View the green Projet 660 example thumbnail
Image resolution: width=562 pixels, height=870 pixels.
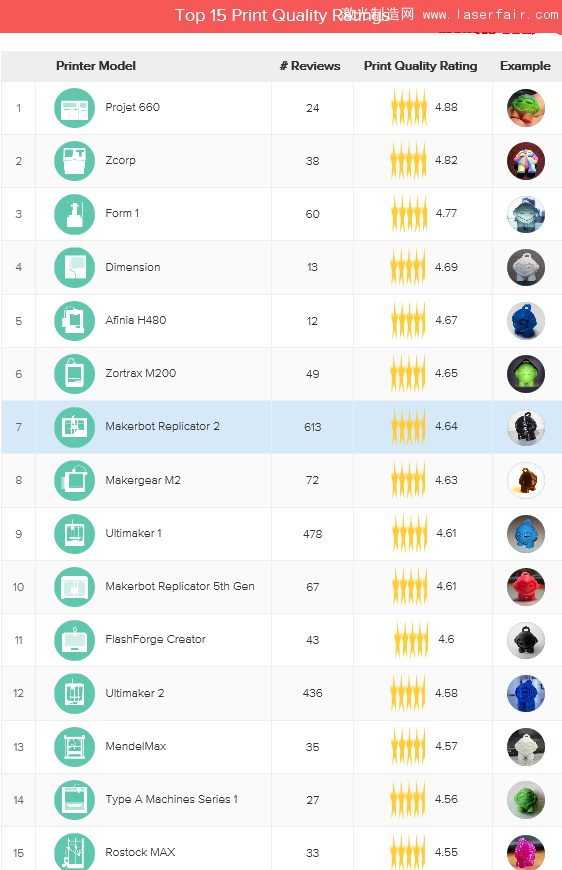526,108
